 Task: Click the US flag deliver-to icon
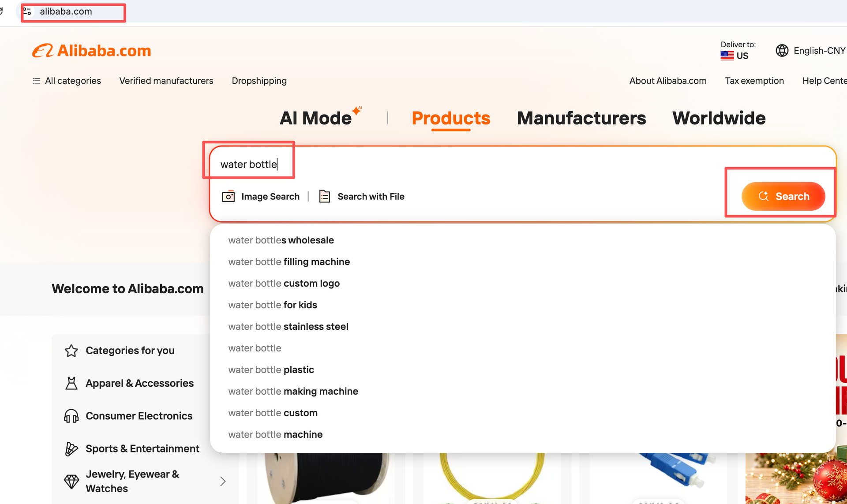click(x=727, y=56)
